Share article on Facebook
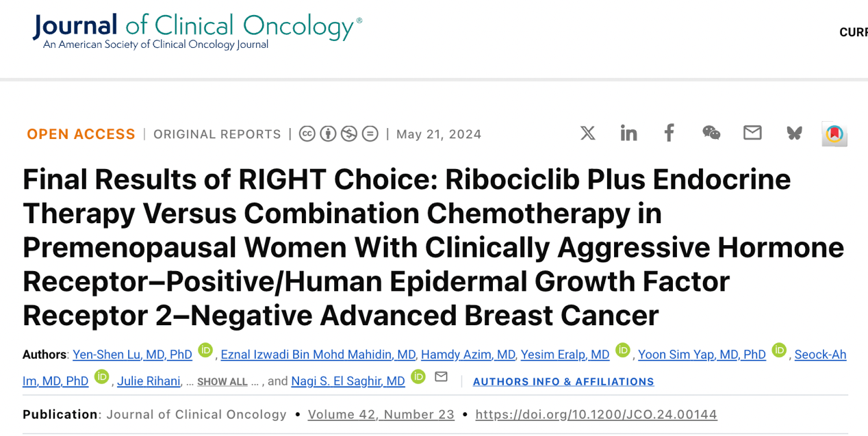868x436 pixels. point(669,133)
